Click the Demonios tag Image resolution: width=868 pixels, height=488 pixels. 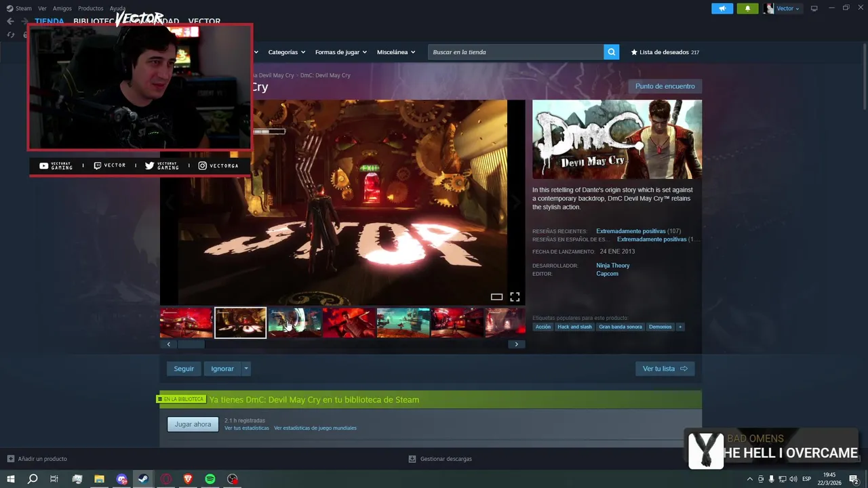pos(660,327)
